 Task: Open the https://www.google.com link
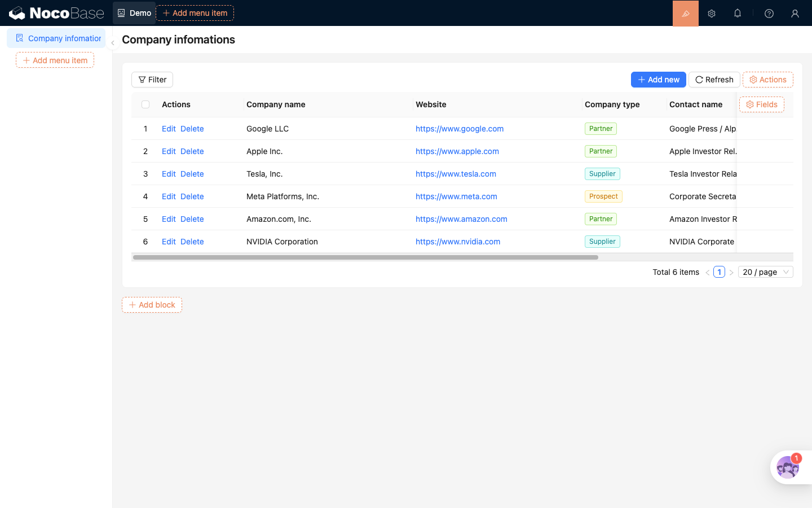460,129
